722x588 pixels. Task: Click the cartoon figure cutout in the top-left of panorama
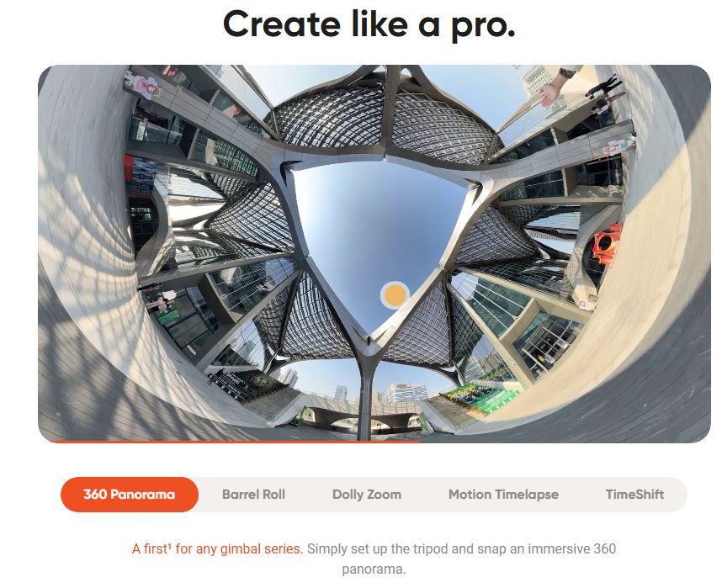[x=144, y=84]
